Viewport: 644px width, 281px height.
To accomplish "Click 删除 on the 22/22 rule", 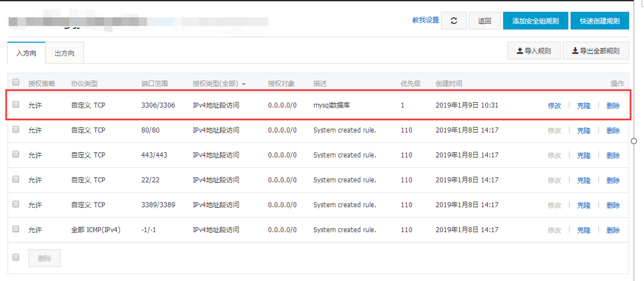I will tap(613, 180).
